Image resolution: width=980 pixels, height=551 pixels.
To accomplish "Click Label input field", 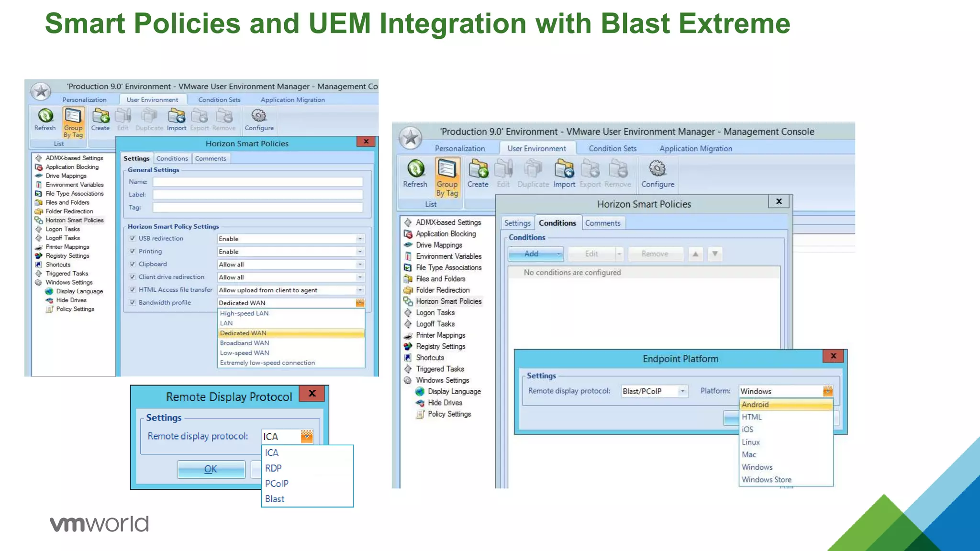I will (x=257, y=195).
